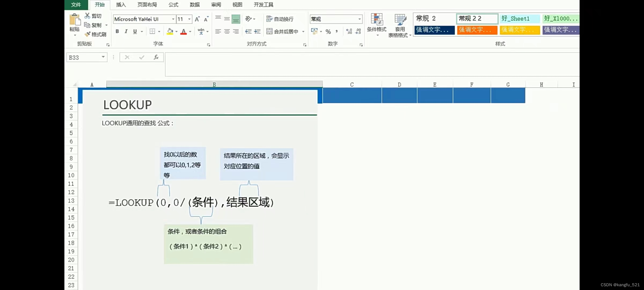The image size is (644, 290).
Task: Open merge options dropdown arrow
Action: [303, 31]
